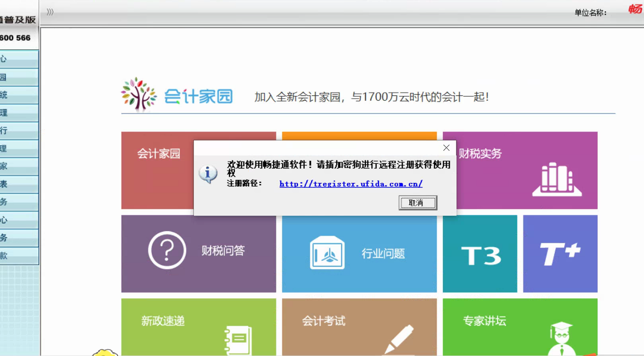Click the 取消 button in the dialog
644x356 pixels.
pyautogui.click(x=418, y=203)
